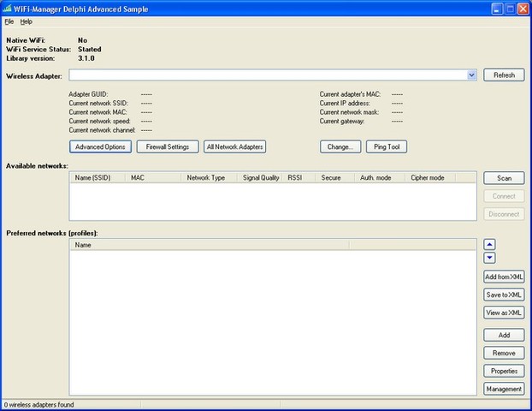
Task: Click the 'Current IP address:' label
Action: 345,104
